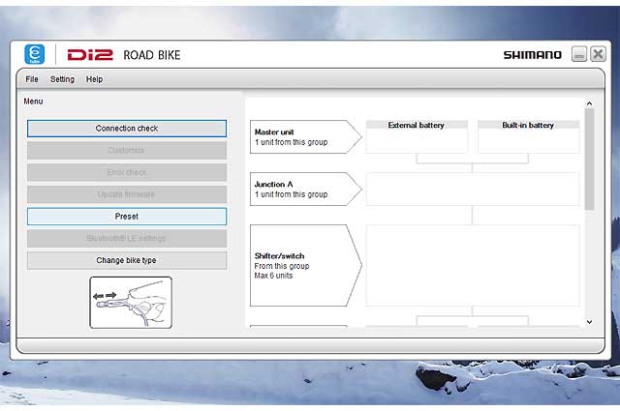Minimize the E-tube Project window
Viewport: 620px width, 411px height.
(579, 55)
